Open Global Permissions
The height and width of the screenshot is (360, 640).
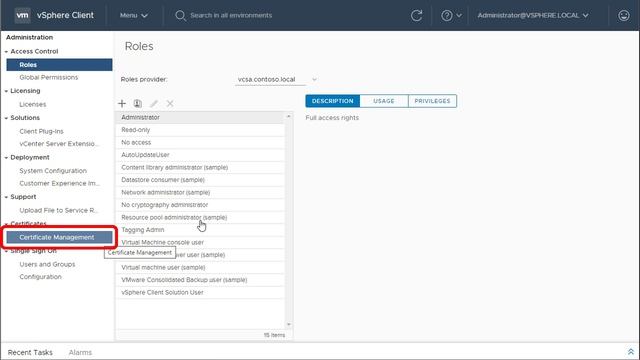coord(49,77)
